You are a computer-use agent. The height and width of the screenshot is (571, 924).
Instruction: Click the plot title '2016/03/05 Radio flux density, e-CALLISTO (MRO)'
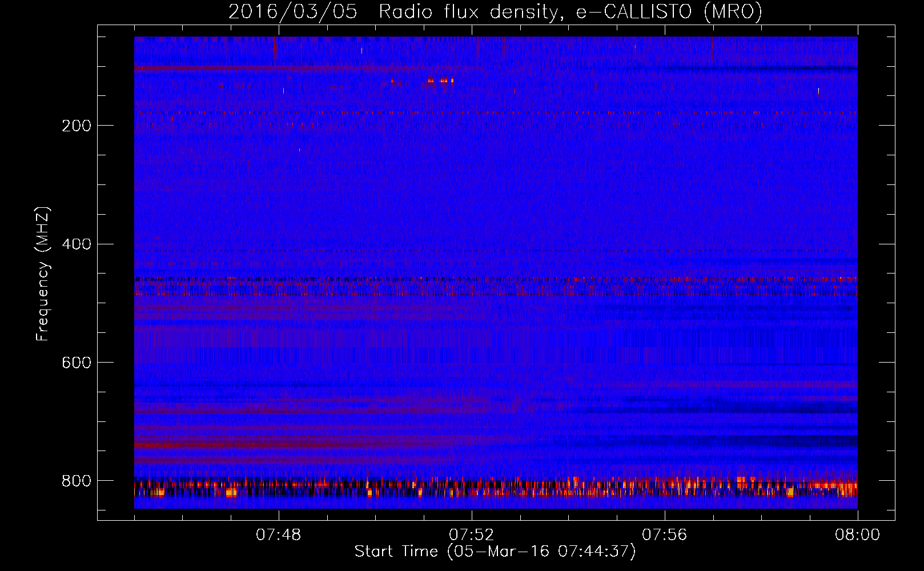[495, 12]
